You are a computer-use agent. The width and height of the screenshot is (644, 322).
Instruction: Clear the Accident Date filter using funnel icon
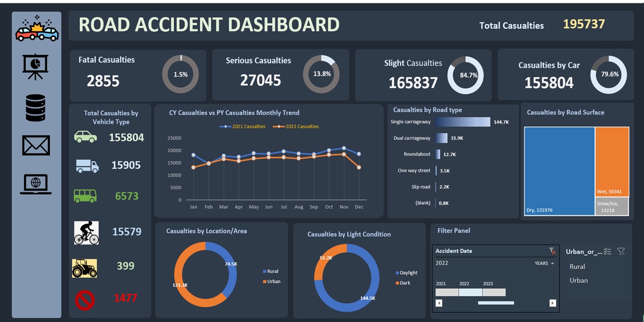552,251
